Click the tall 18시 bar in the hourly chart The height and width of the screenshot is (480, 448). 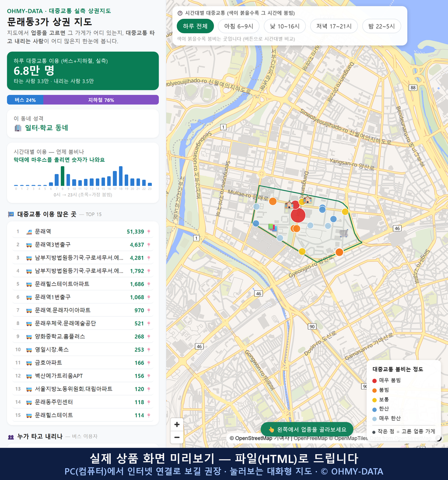coord(121,176)
